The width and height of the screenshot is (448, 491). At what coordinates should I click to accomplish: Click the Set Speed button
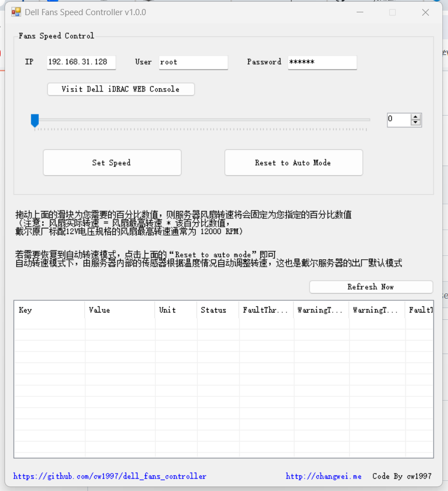click(x=112, y=163)
